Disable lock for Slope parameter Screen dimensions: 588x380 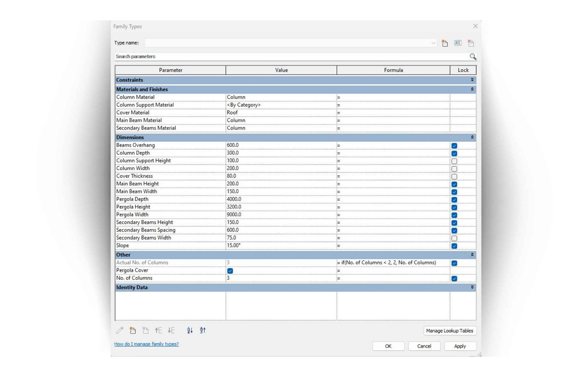click(454, 246)
